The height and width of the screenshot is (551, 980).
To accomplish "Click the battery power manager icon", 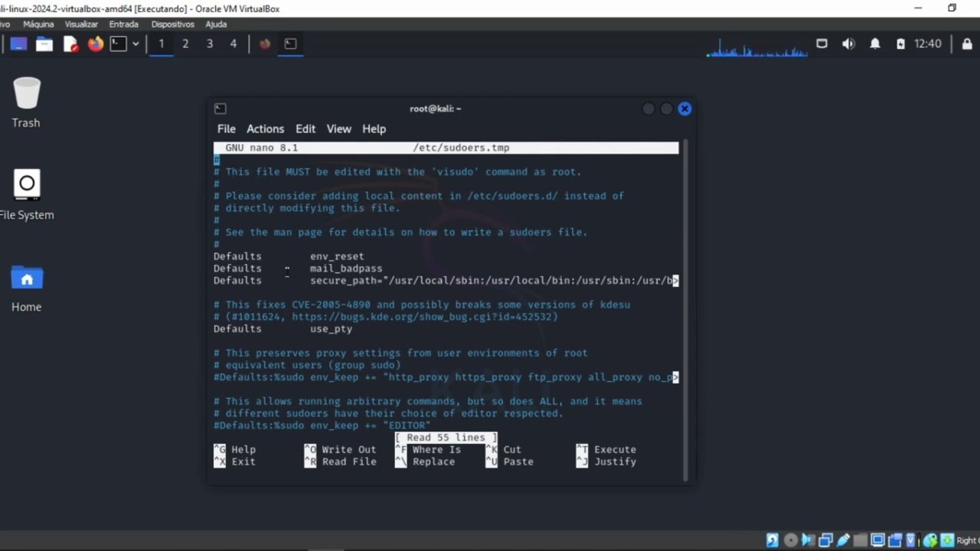I will 900,44.
